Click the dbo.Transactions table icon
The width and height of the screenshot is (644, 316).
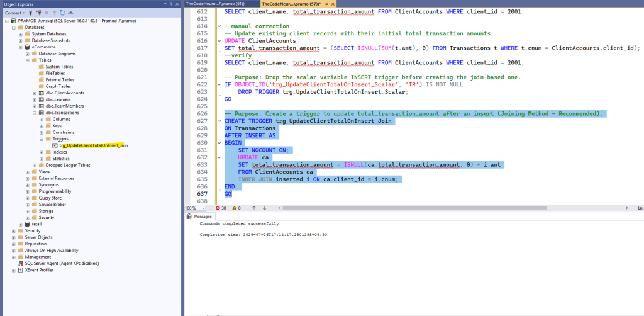click(x=41, y=113)
